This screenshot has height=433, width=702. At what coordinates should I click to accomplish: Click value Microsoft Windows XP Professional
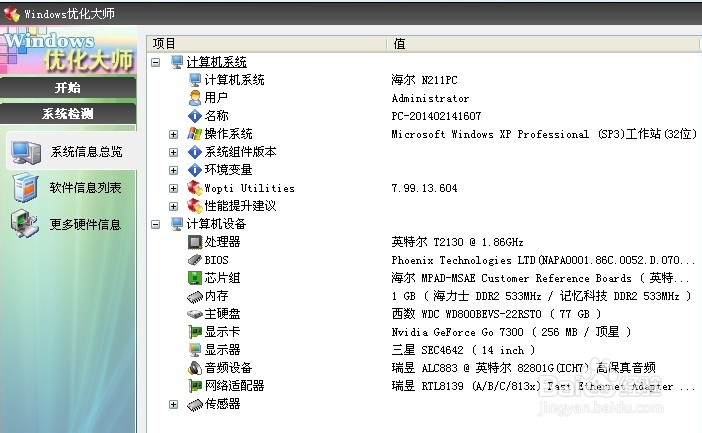pyautogui.click(x=544, y=134)
